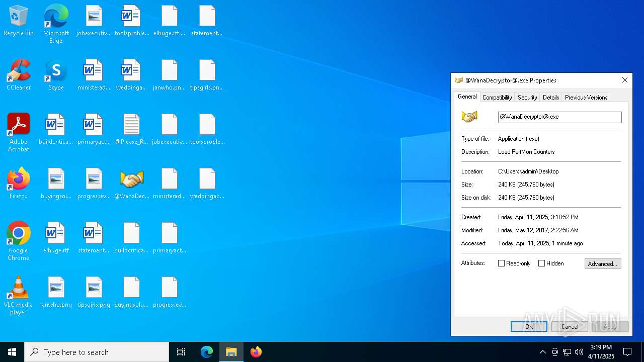Select the Recycle Bin desktop icon
The height and width of the screenshot is (362, 644).
point(19,21)
